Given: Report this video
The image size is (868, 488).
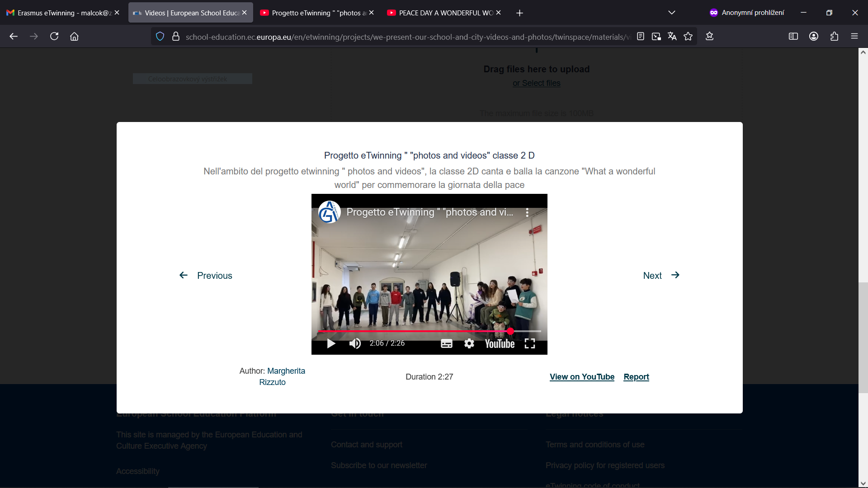Looking at the screenshot, I should 636,377.
